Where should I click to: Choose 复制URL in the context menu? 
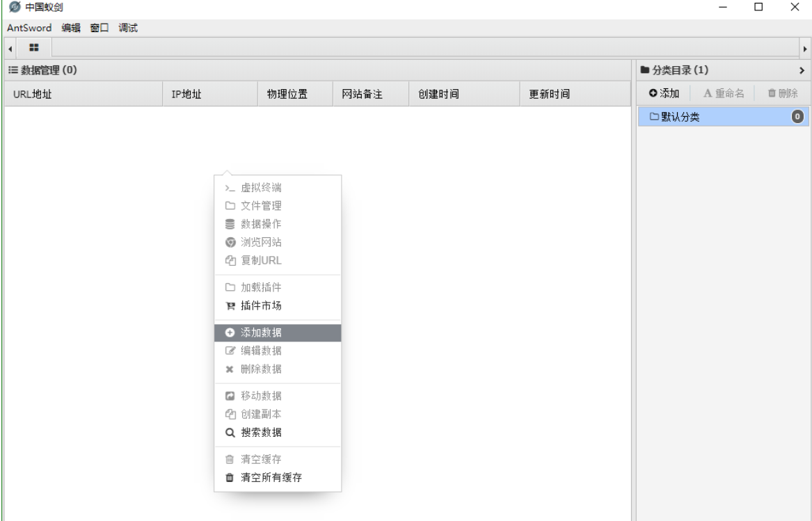pos(278,260)
